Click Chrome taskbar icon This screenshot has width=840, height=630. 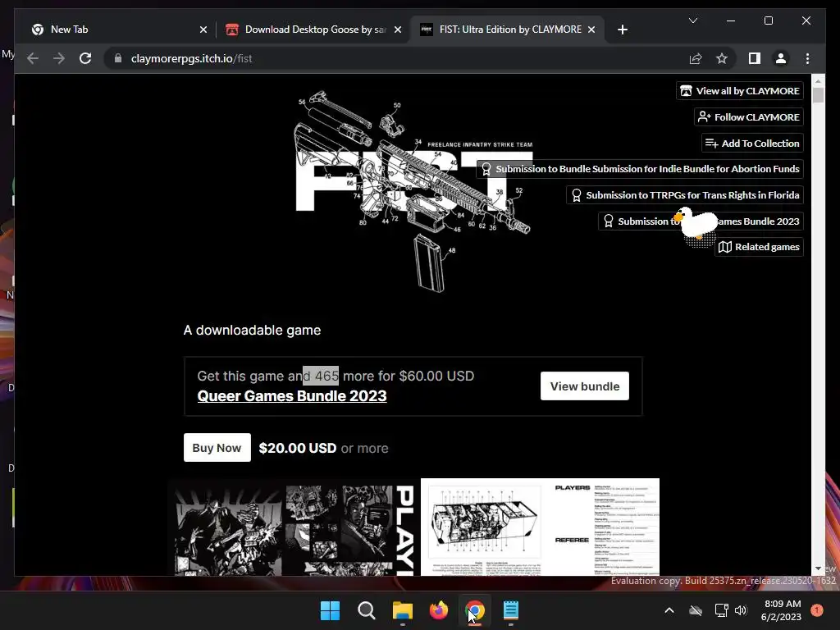point(475,610)
